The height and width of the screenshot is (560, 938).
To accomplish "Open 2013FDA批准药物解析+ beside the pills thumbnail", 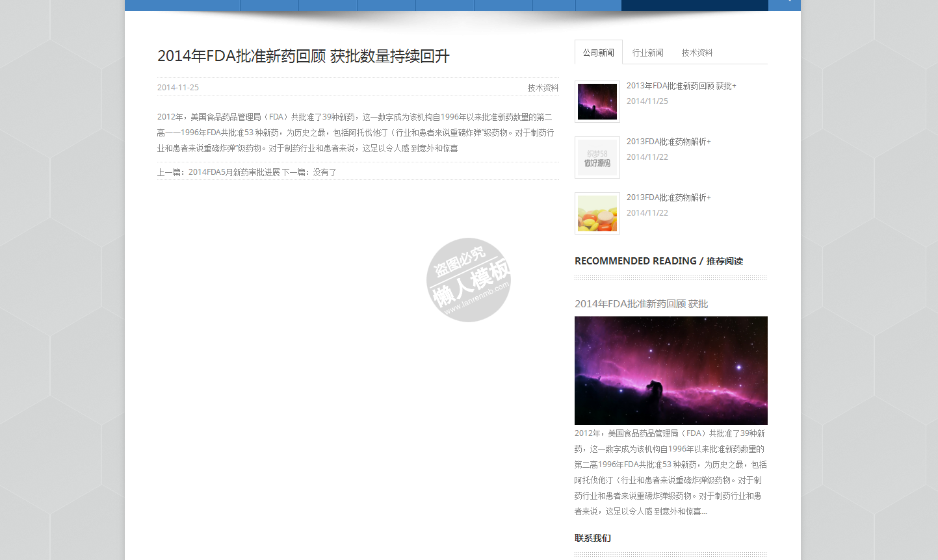I will click(x=669, y=197).
